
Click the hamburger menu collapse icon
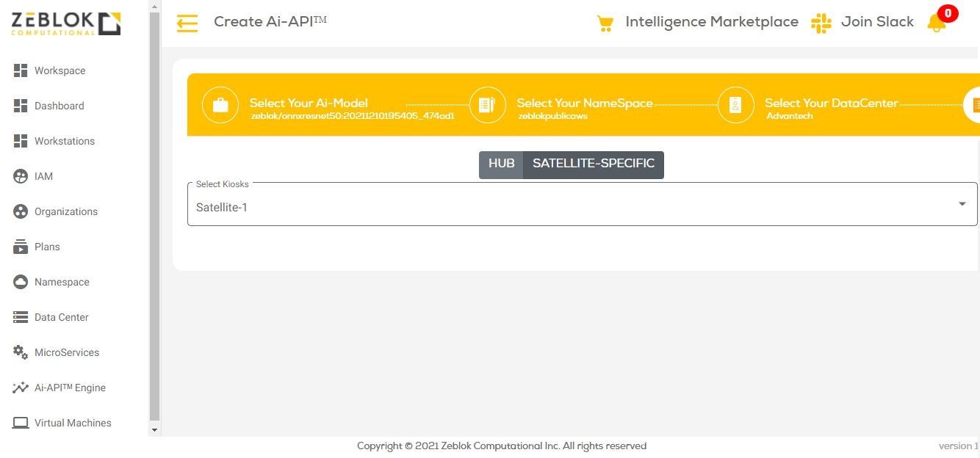[187, 23]
